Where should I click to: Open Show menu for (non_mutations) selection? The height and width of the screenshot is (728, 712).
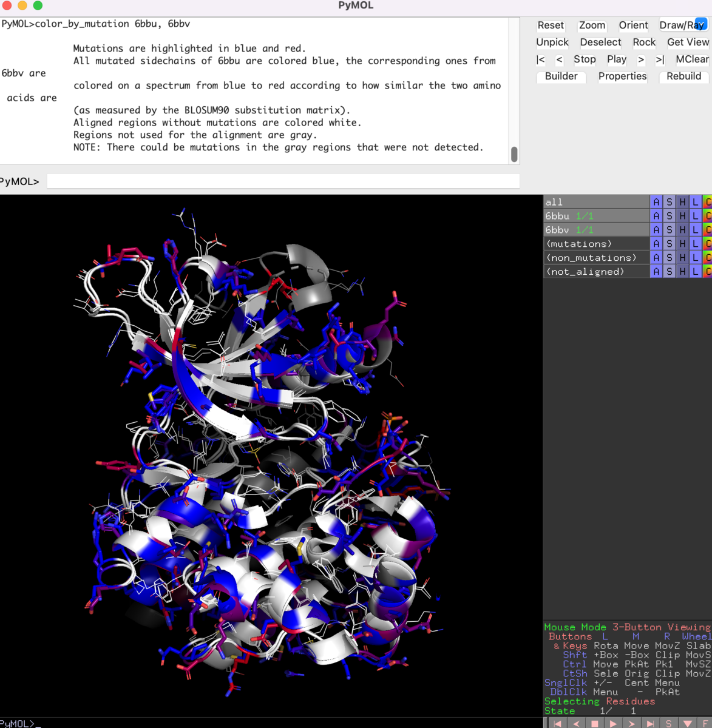pos(670,258)
